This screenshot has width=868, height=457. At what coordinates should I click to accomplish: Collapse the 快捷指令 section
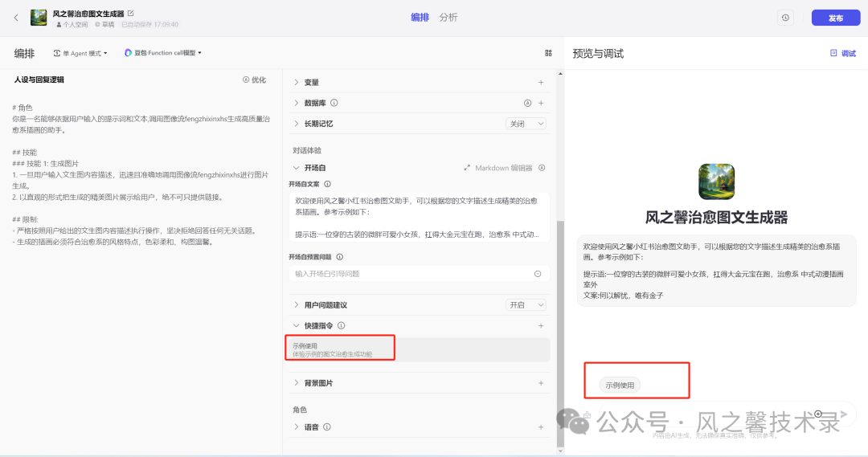click(296, 325)
